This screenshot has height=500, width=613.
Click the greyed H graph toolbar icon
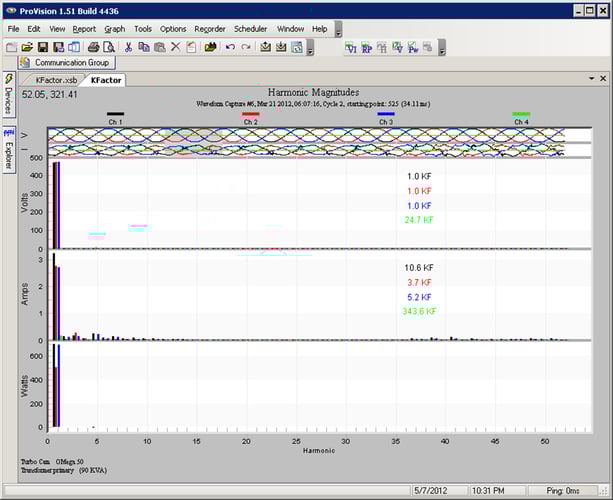(x=382, y=47)
